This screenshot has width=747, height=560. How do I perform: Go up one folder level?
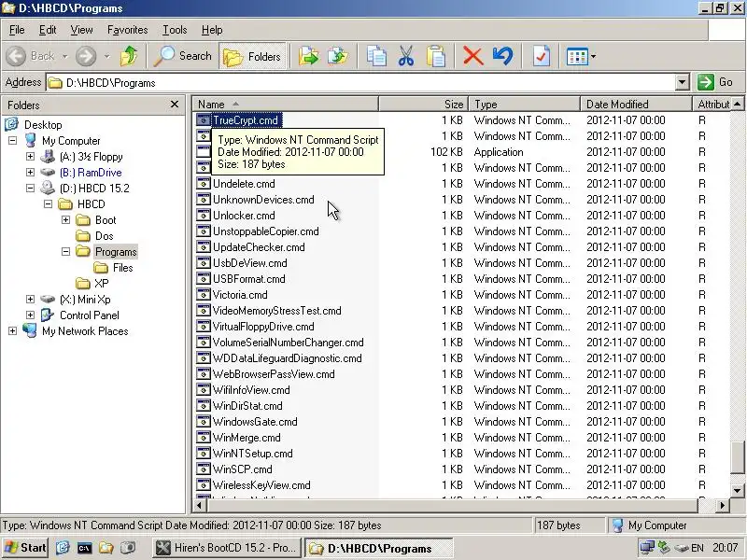click(128, 56)
